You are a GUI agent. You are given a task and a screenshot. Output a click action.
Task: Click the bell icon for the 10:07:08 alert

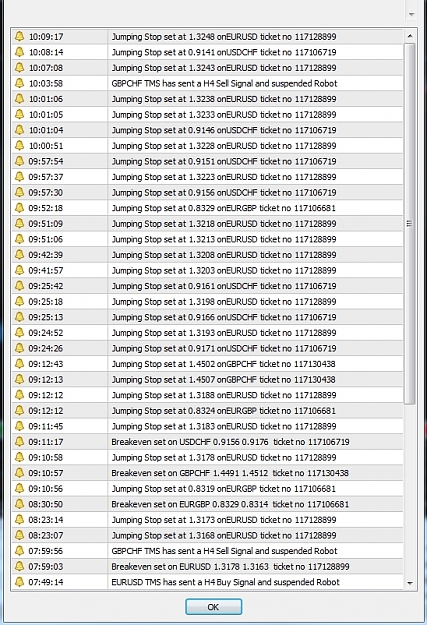pyautogui.click(x=19, y=68)
